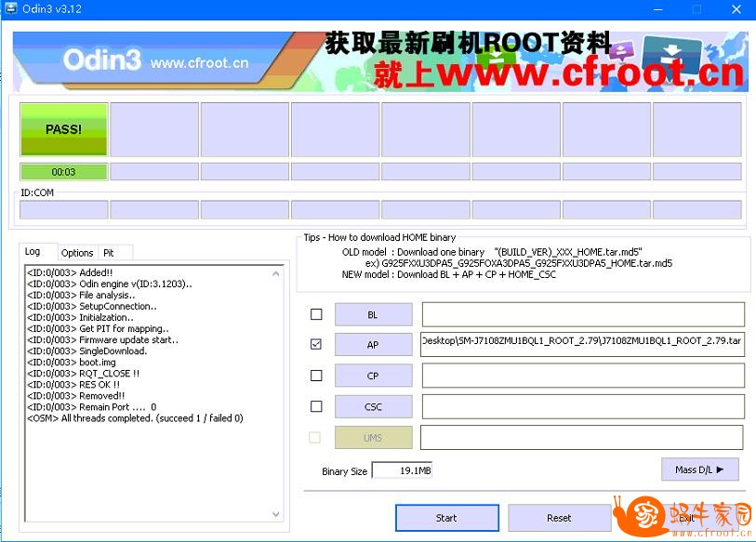Click the 'boot.img' log line
The width and height of the screenshot is (756, 542).
[72, 363]
